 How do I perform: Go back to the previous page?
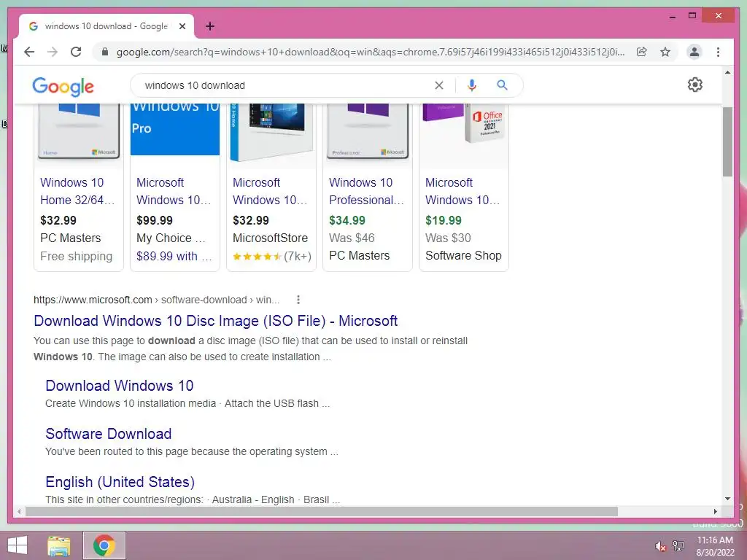tap(29, 52)
